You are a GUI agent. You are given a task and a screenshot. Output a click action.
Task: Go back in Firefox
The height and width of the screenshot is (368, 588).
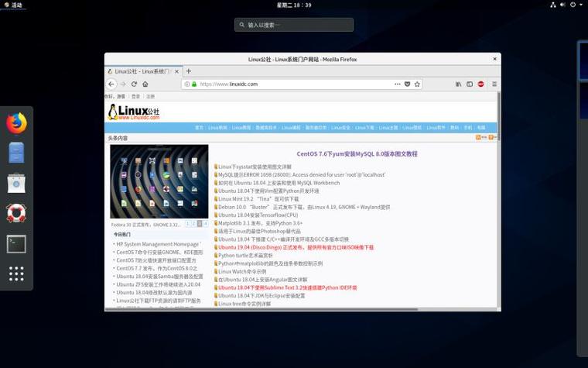click(x=111, y=84)
